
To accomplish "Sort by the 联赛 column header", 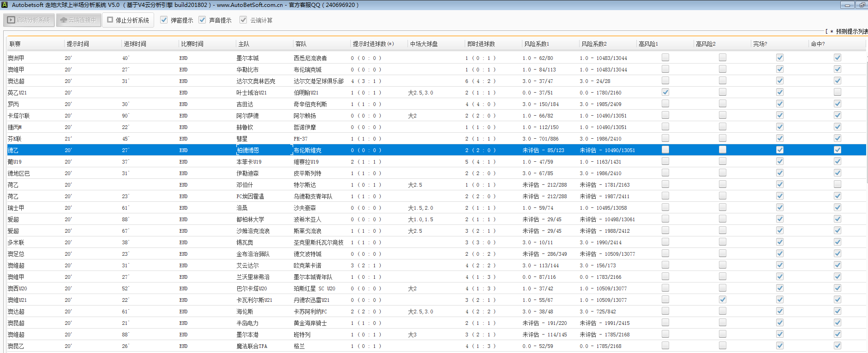I will [15, 44].
